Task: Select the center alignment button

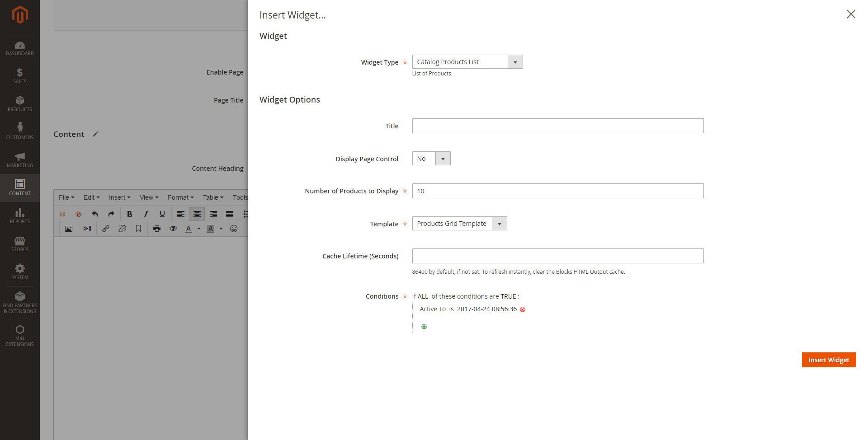Action: [197, 214]
